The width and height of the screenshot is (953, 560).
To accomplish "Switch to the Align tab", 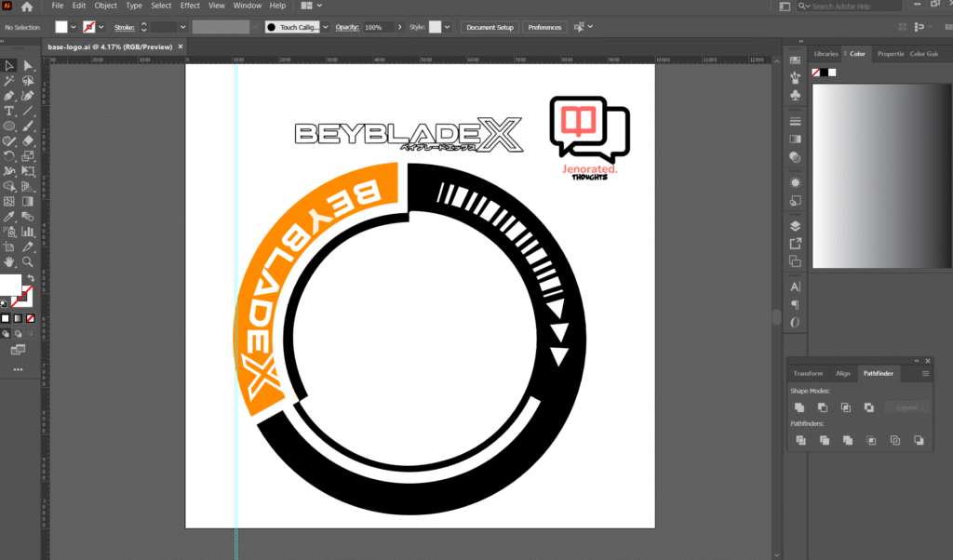I will [x=842, y=374].
